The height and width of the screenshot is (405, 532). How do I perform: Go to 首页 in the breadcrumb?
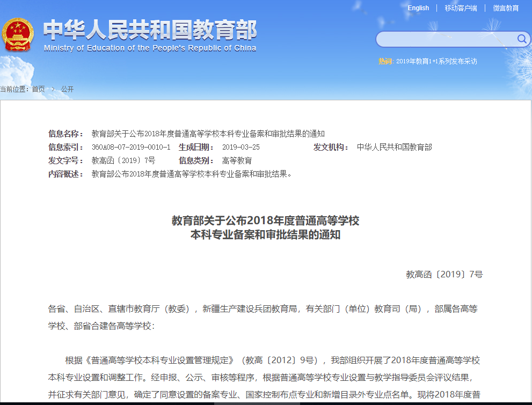coord(39,89)
